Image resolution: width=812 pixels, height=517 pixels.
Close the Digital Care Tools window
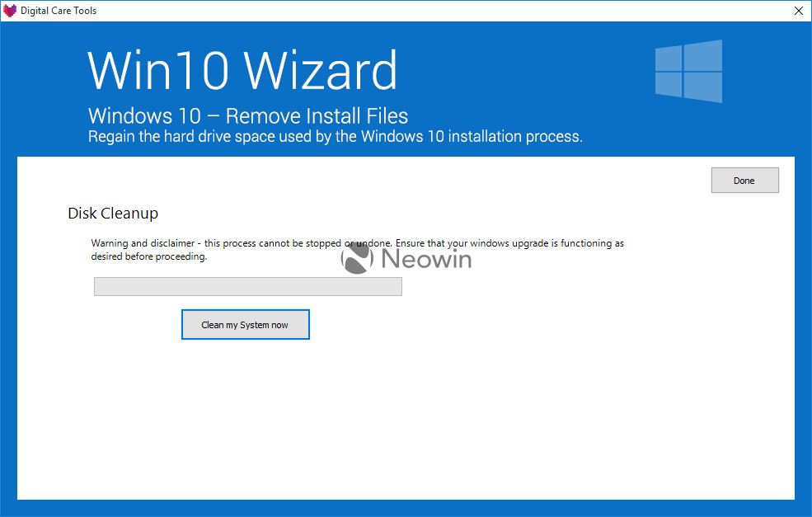[797, 10]
